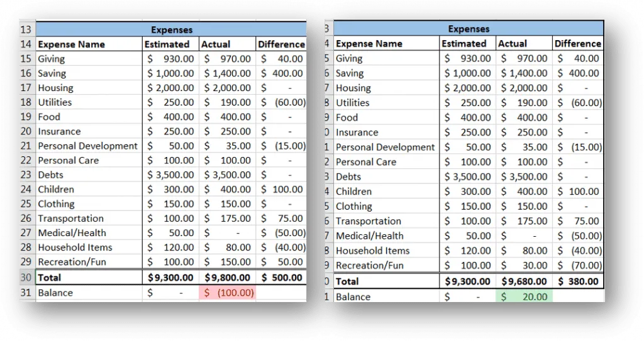The image size is (644, 341).
Task: Select the $380.00 Difference total cell
Action: [578, 281]
